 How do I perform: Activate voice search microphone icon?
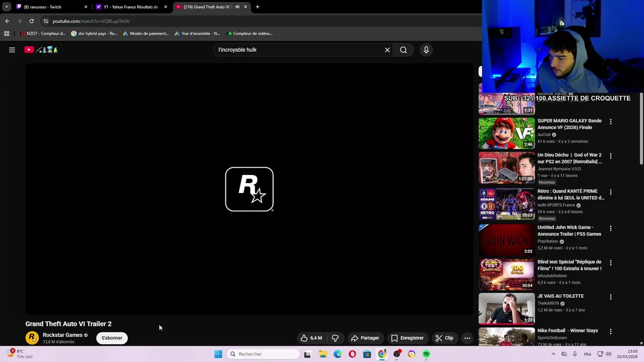coord(426,50)
